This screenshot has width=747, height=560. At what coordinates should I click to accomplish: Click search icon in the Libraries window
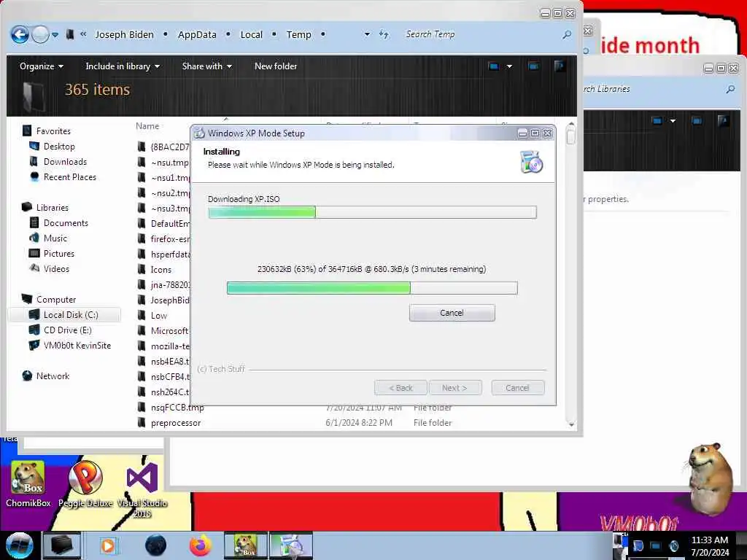click(x=730, y=89)
